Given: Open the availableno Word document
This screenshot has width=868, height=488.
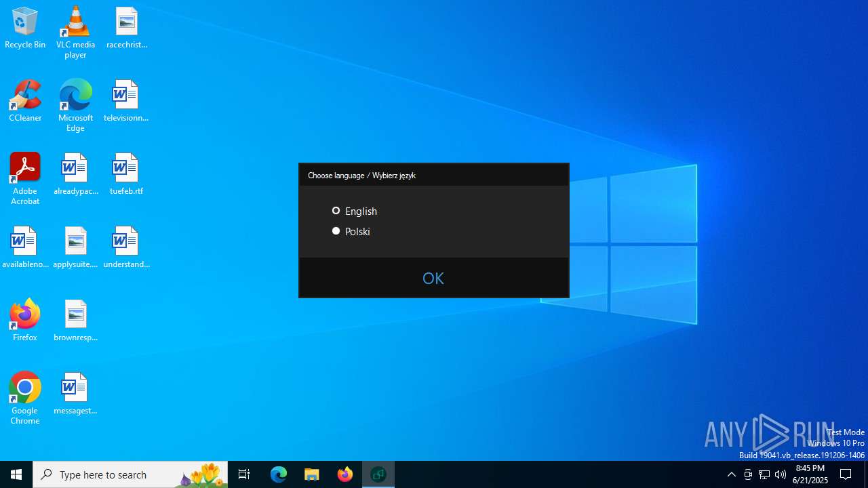Looking at the screenshot, I should 25,248.
